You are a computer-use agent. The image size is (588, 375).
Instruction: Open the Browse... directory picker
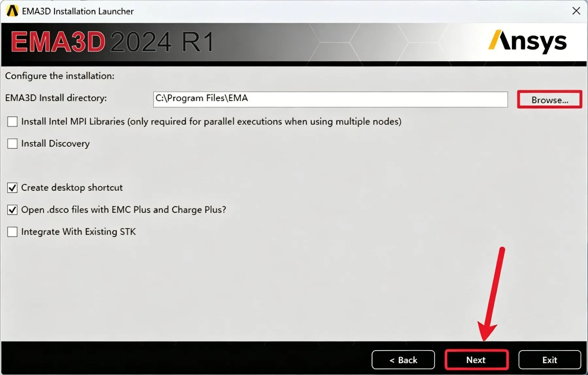pos(549,100)
